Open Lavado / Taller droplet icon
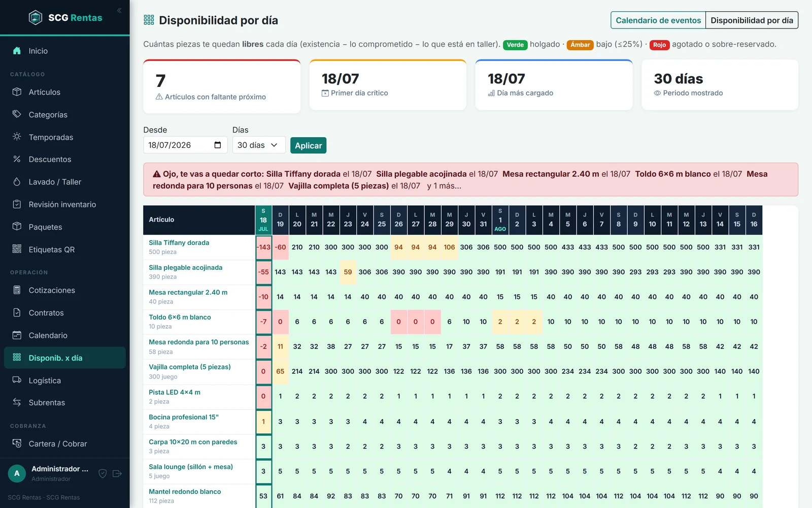Image resolution: width=812 pixels, height=508 pixels. click(17, 182)
